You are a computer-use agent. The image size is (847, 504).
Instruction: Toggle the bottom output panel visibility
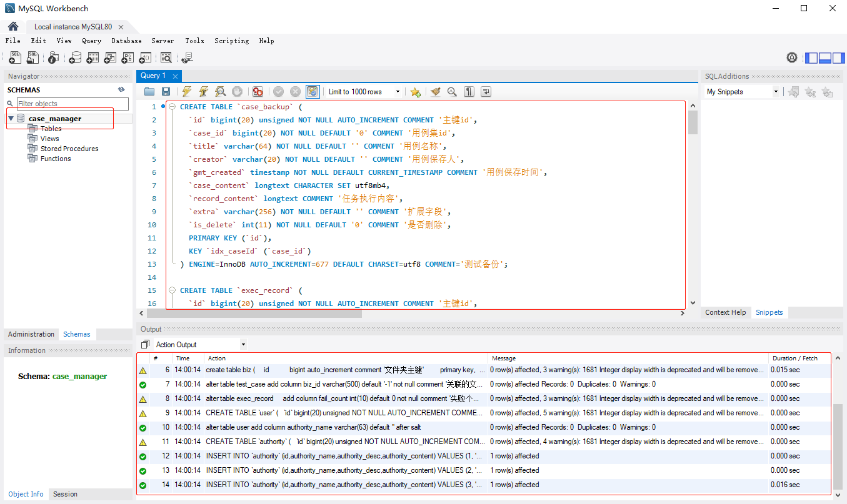coord(824,58)
